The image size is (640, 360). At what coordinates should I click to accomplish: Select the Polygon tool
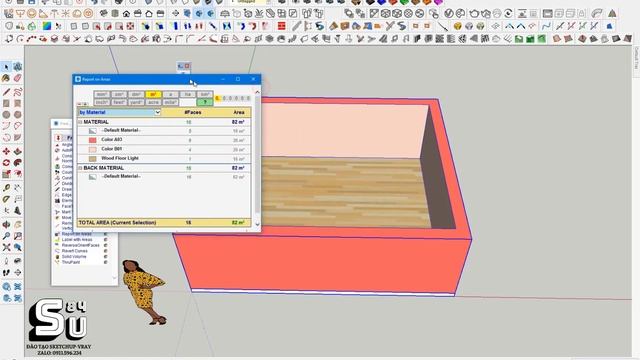coord(18,115)
